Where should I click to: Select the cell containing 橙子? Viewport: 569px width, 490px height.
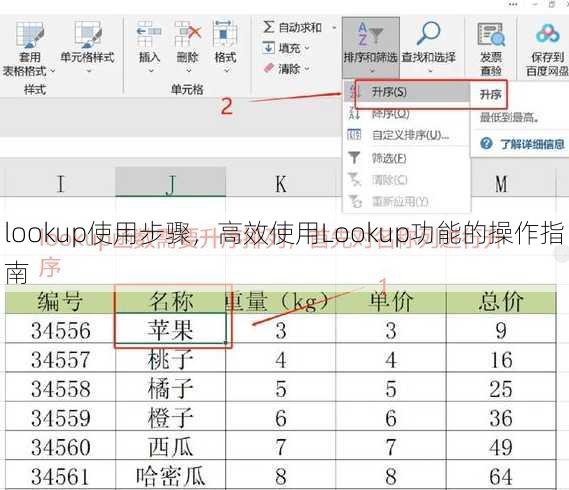click(171, 416)
